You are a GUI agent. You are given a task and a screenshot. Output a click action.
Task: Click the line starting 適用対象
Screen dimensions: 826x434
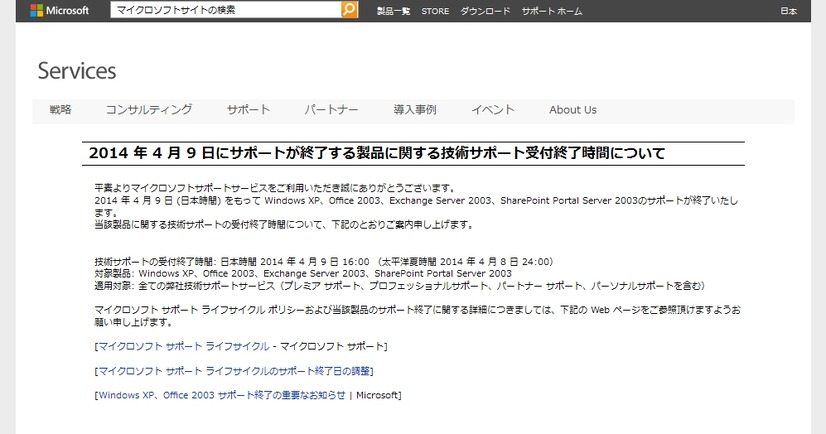point(399,286)
